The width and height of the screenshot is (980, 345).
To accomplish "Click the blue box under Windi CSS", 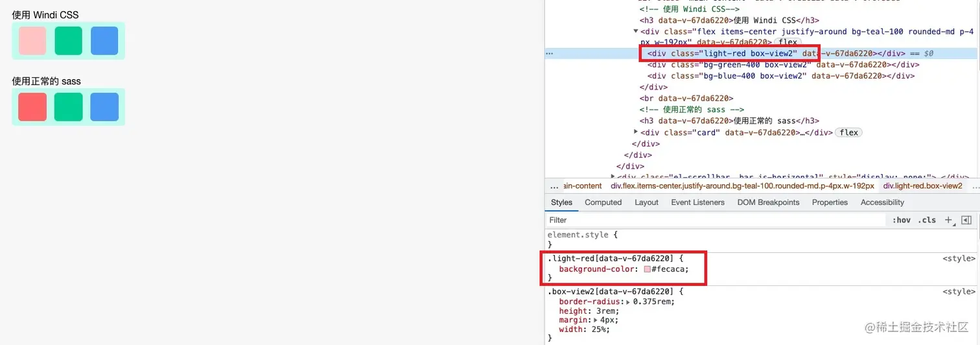I will [x=104, y=40].
